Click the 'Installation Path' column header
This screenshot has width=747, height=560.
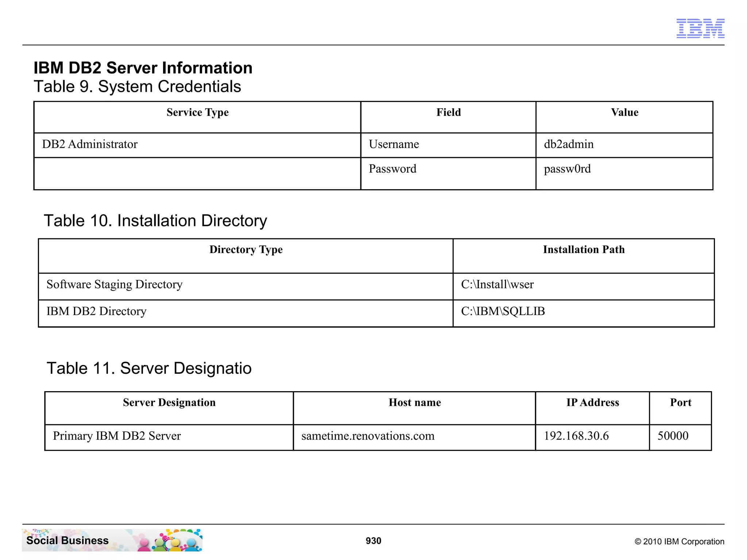coord(584,256)
